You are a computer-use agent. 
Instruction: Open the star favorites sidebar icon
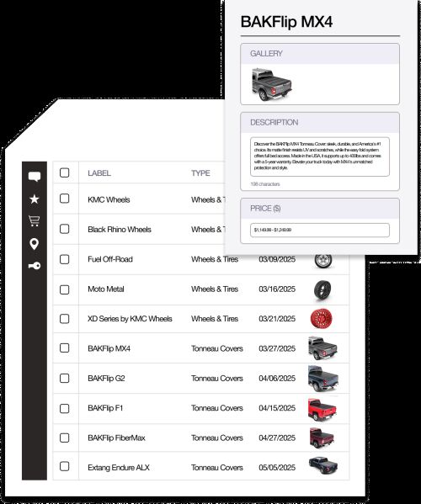(35, 199)
